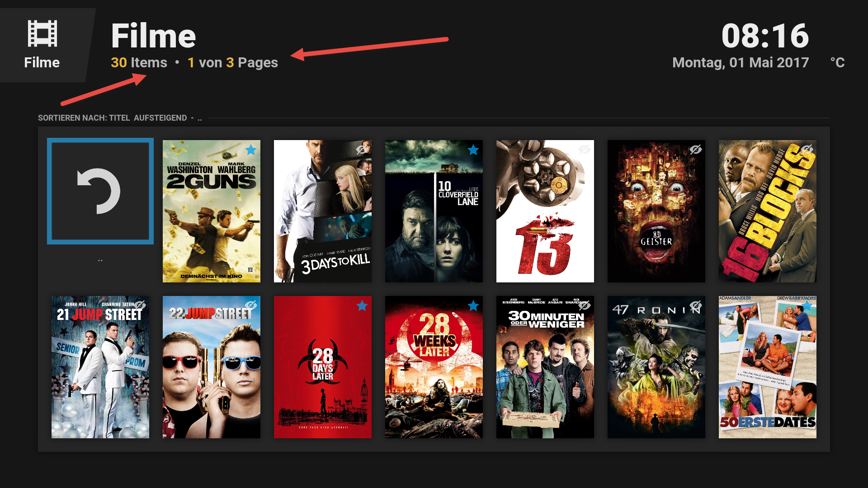Click the Aufsteigend sort order text
This screenshot has height=488, width=868.
160,118
